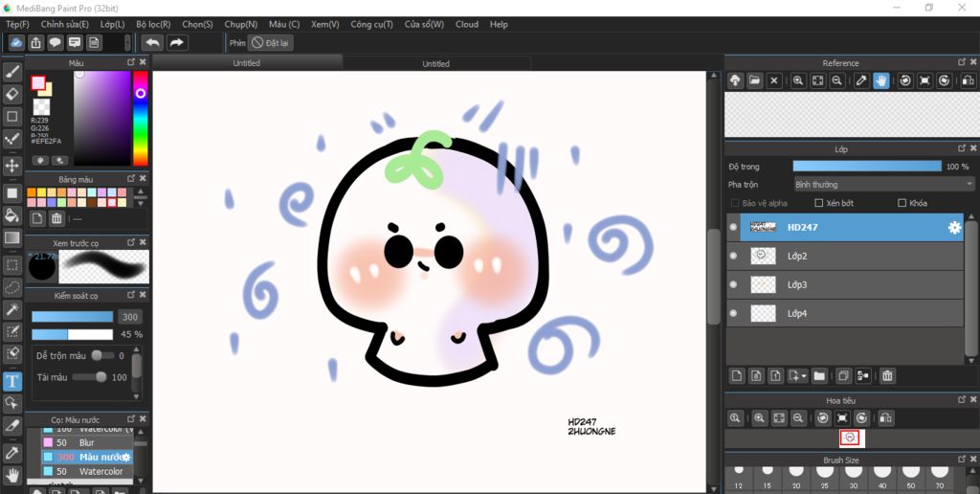Undock the Brush Size panel
Screen dimensions: 980x494
pyautogui.click(x=962, y=460)
